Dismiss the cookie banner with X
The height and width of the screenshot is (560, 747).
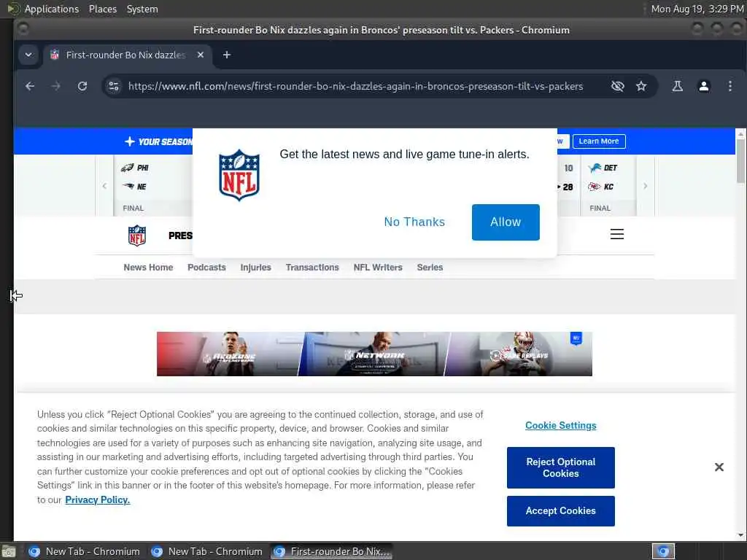pos(719,467)
